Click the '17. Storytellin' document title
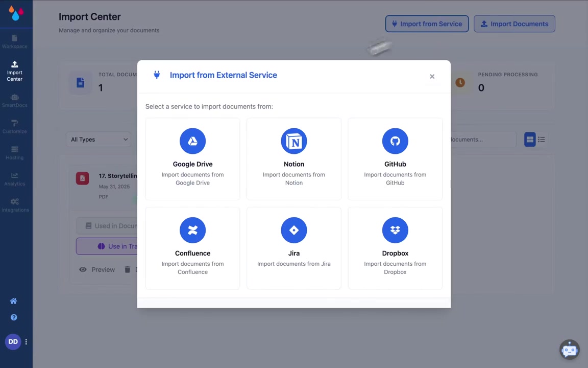This screenshot has width=588, height=368. (x=118, y=176)
